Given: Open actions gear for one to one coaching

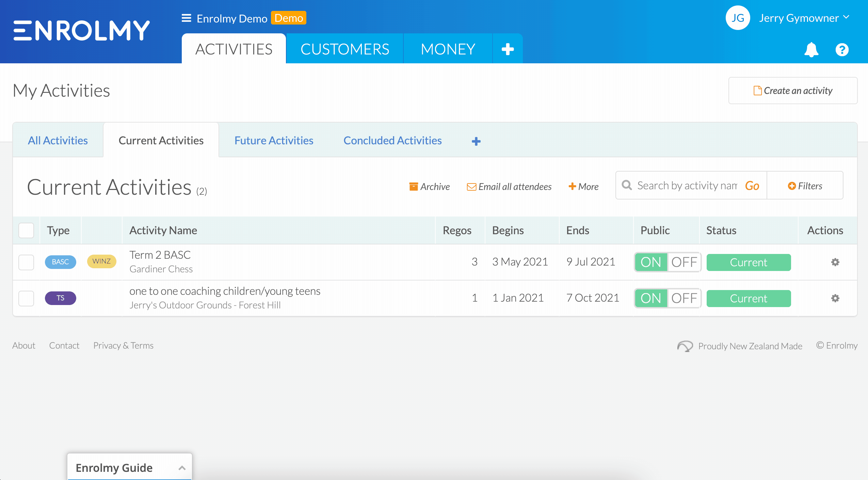Looking at the screenshot, I should point(835,298).
